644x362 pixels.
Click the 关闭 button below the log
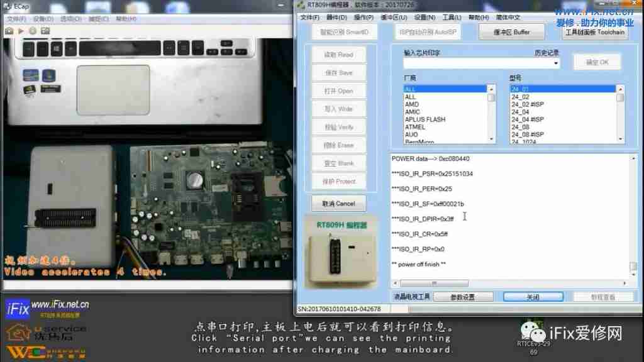533,297
